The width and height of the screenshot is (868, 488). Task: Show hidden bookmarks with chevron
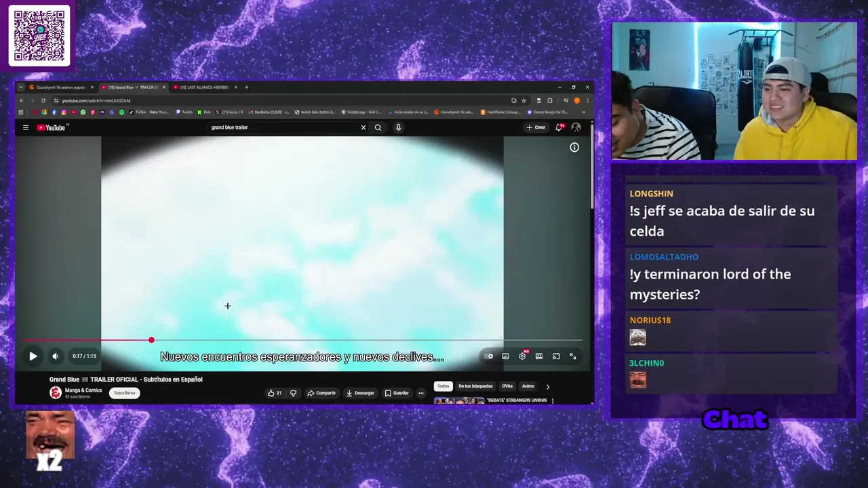point(583,113)
